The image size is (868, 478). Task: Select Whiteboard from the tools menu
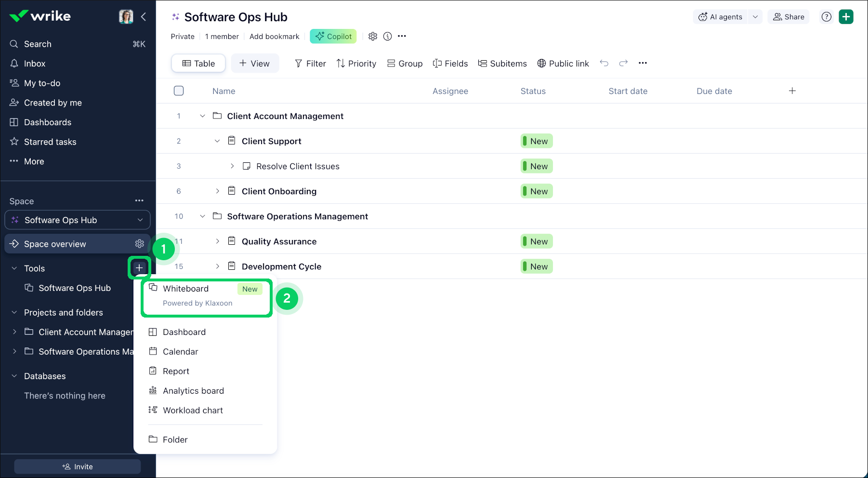(186, 289)
